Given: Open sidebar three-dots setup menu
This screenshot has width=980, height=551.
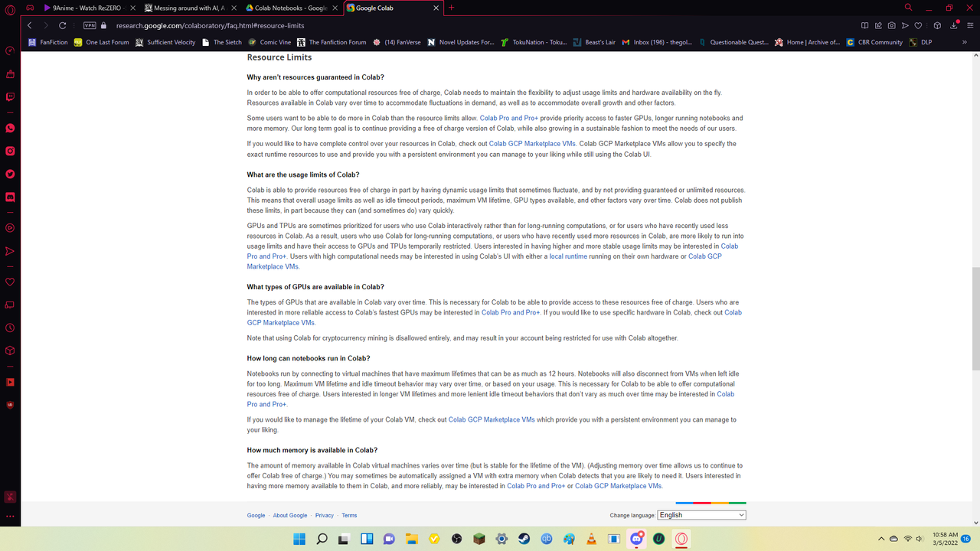Looking at the screenshot, I should coord(10,516).
